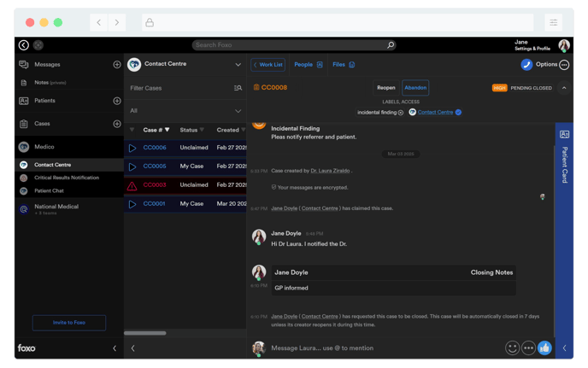The width and height of the screenshot is (588, 368).
Task: Send thumbs up reaction
Action: [544, 348]
